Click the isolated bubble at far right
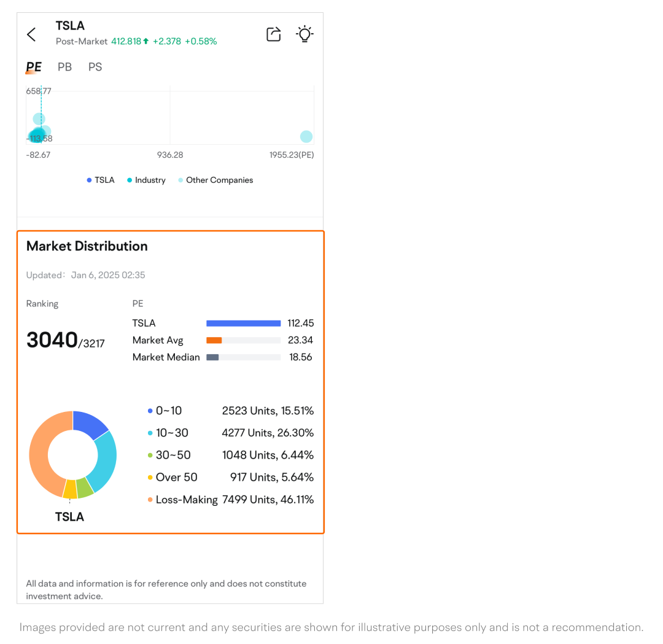Screen dimensions: 663x644 click(x=306, y=136)
